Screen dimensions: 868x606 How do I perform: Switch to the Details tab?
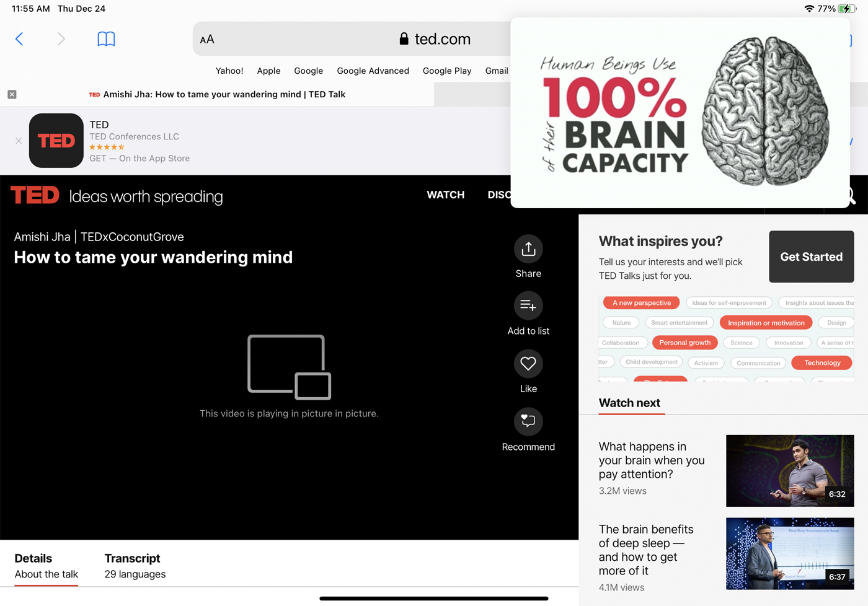click(46, 566)
